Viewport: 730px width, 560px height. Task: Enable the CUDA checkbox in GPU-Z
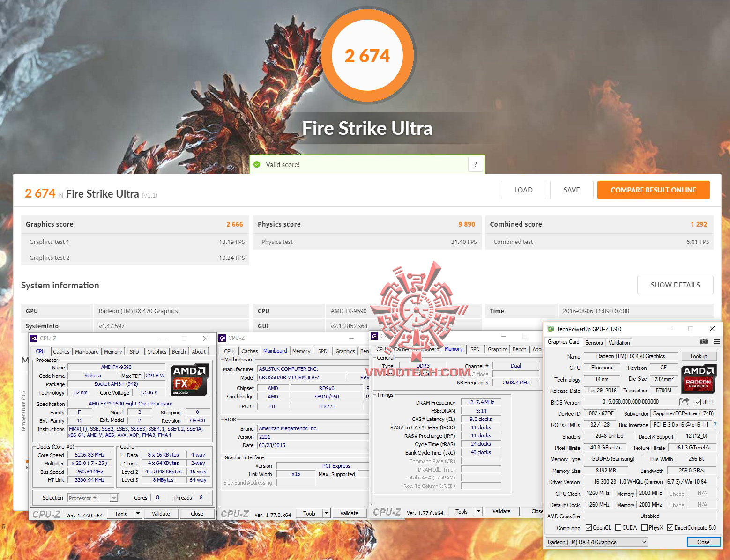coord(618,527)
